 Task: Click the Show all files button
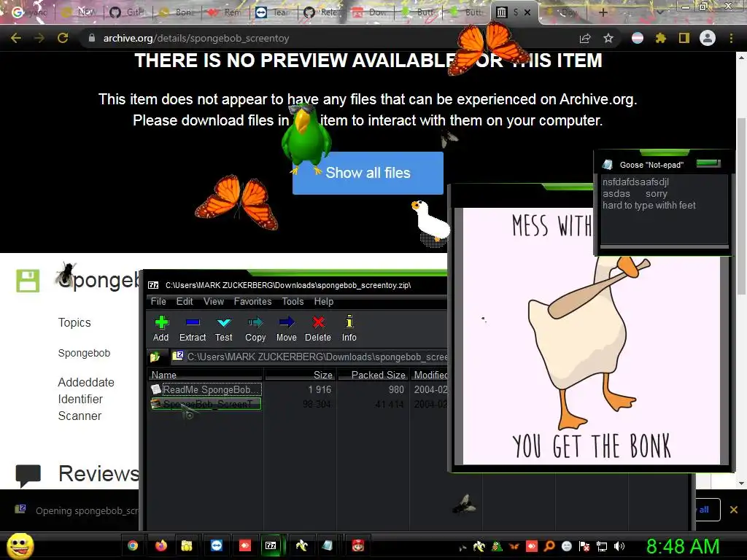tap(368, 173)
